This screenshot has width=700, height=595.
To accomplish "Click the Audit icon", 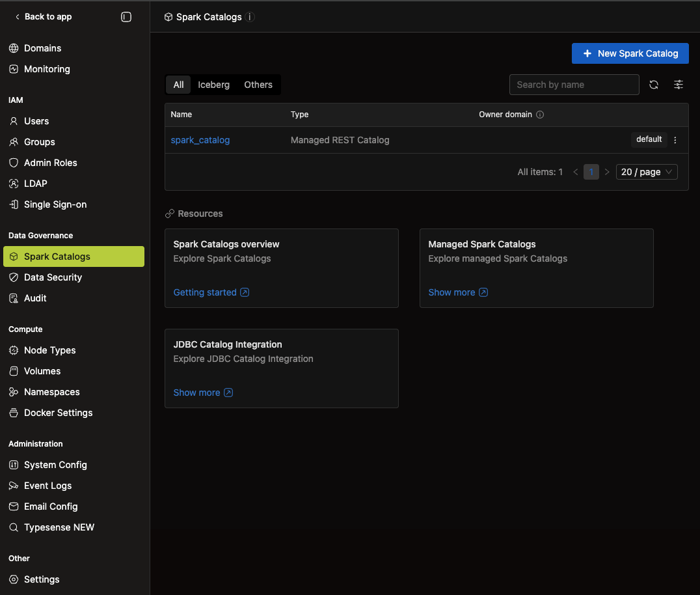I will point(14,298).
